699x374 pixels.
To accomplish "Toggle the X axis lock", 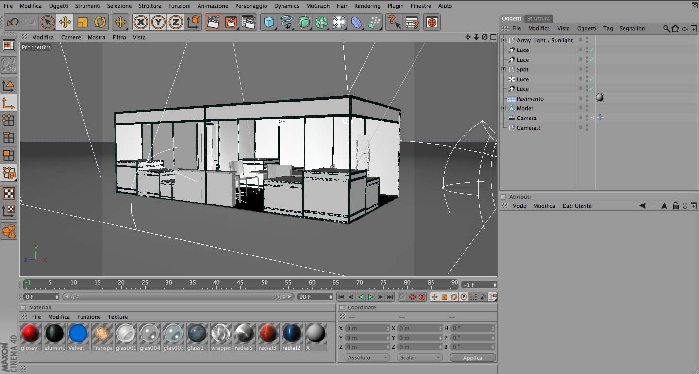I will [x=141, y=22].
